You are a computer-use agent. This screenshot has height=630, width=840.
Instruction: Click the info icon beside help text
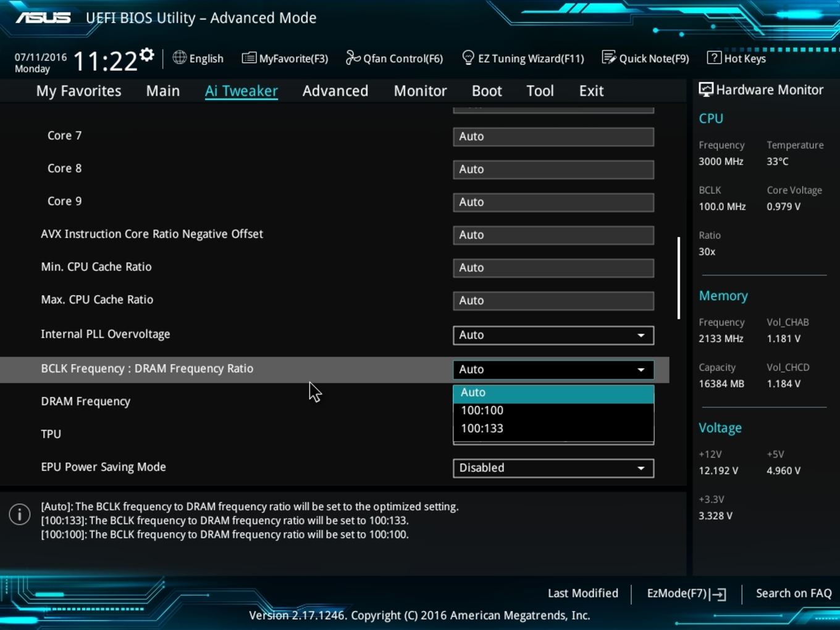[20, 514]
